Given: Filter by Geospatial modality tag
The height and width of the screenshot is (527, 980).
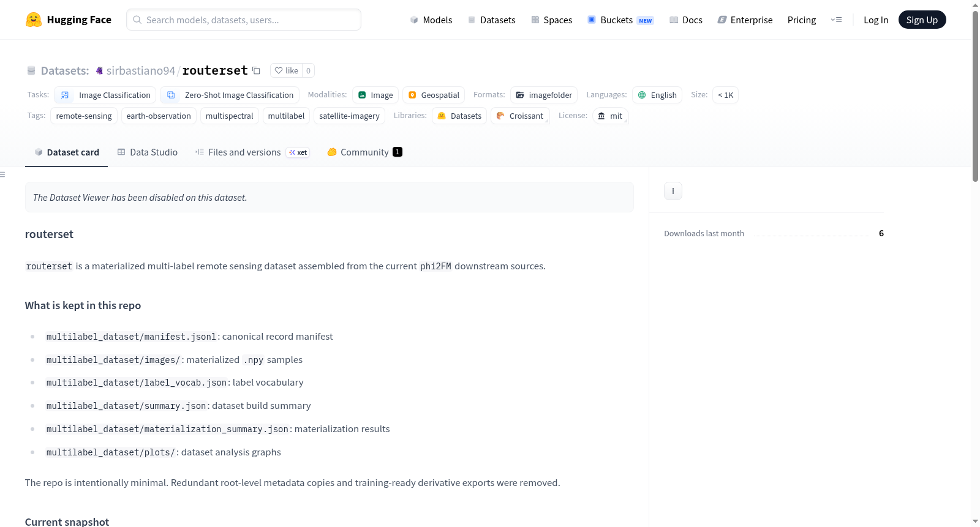Looking at the screenshot, I should 434,95.
